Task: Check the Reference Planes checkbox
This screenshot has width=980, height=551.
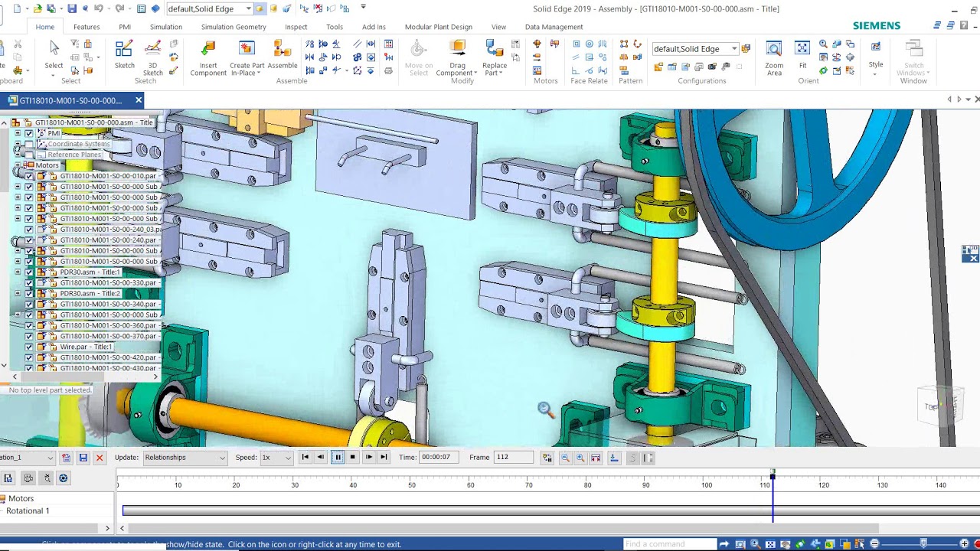Action: [29, 155]
